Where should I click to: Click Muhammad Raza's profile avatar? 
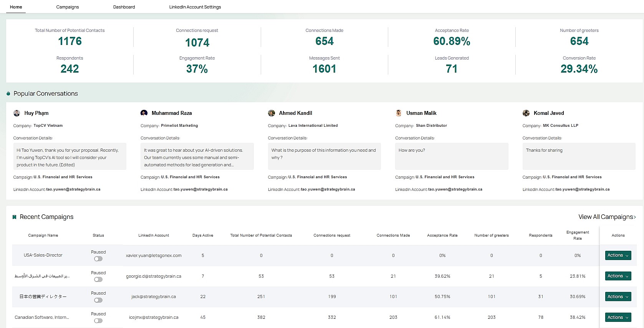pyautogui.click(x=144, y=113)
